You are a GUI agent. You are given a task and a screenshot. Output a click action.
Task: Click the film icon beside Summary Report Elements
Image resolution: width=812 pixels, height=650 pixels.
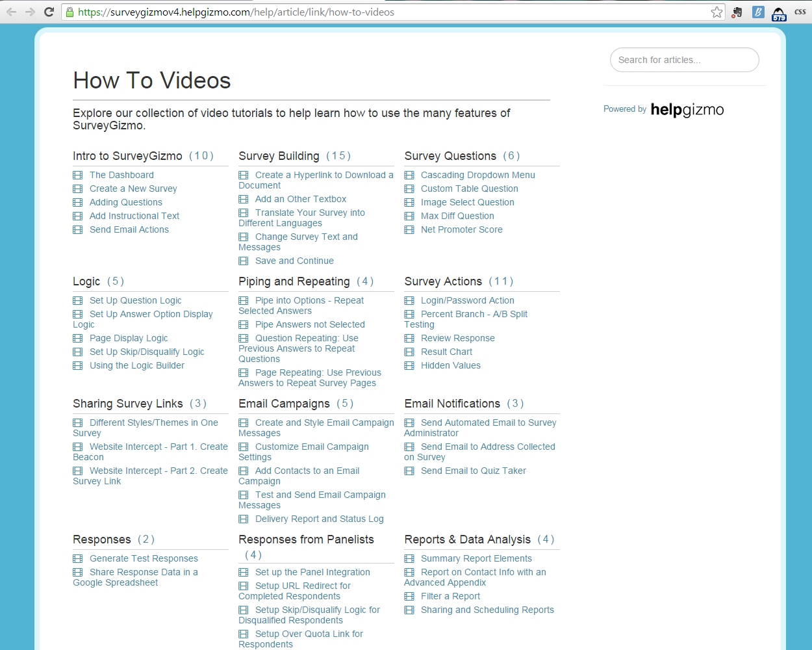pyautogui.click(x=409, y=558)
